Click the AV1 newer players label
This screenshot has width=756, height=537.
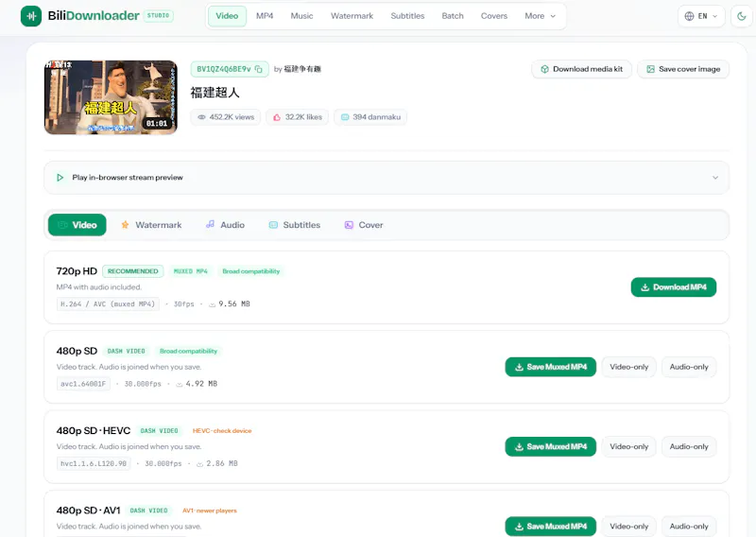click(210, 511)
